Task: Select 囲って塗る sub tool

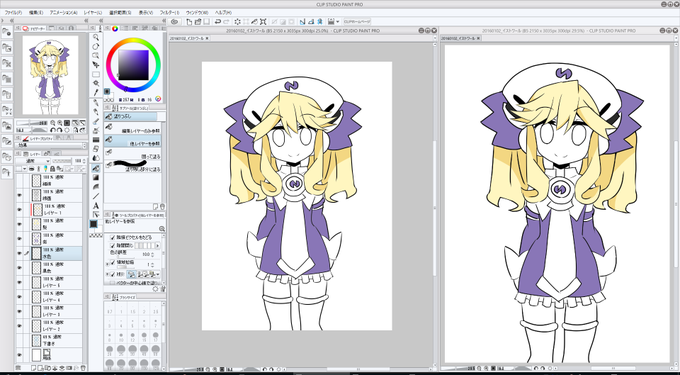Action: (134, 153)
